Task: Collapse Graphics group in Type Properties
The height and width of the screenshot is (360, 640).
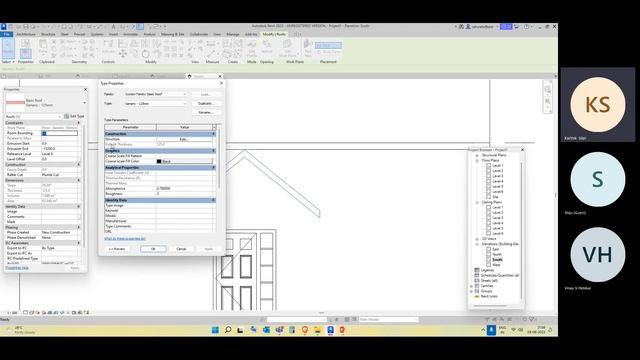Action: pyautogui.click(x=213, y=151)
